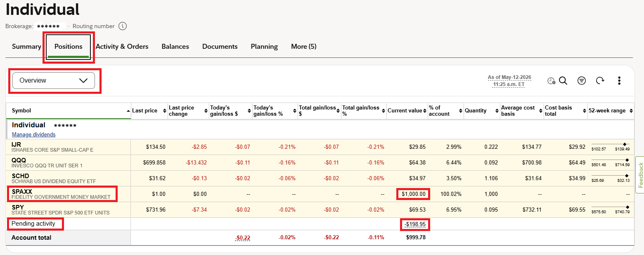
Task: Click IJR last price change -$2.85
Action: click(199, 147)
